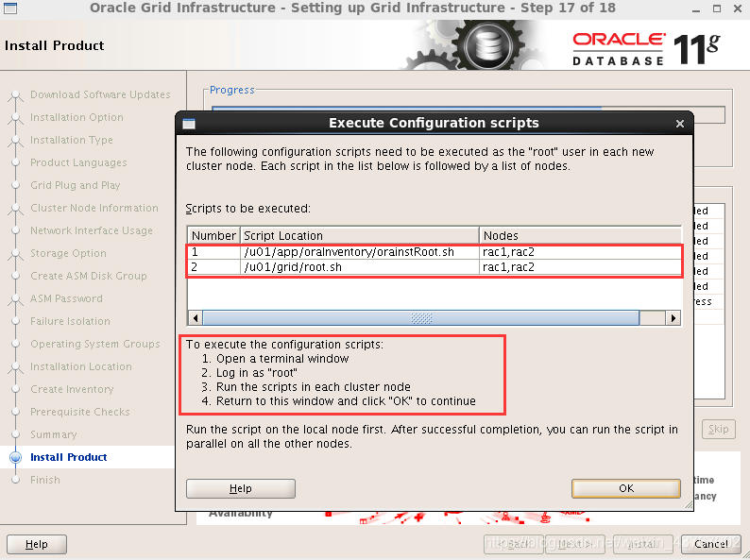Screen dimensions: 750x560
Task: Select the Number column header
Action: 213,236
